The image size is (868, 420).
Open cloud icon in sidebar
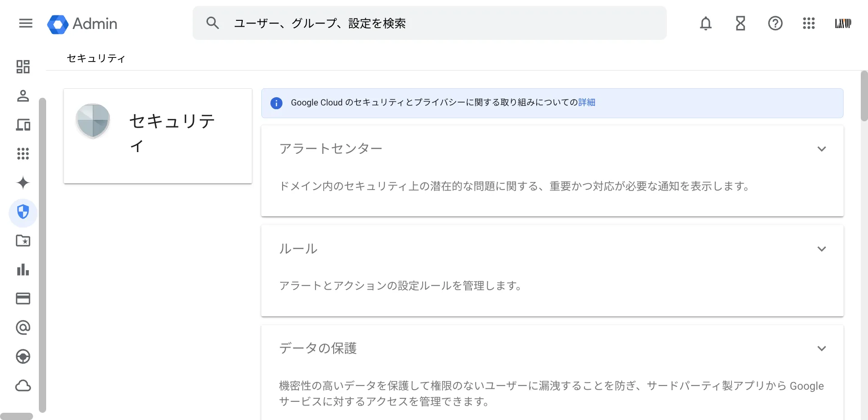tap(23, 386)
